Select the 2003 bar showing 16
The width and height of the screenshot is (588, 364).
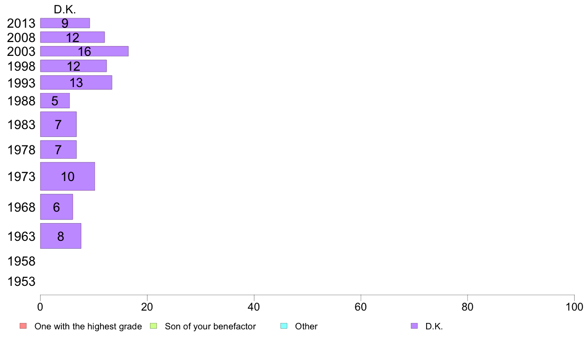pyautogui.click(x=84, y=51)
